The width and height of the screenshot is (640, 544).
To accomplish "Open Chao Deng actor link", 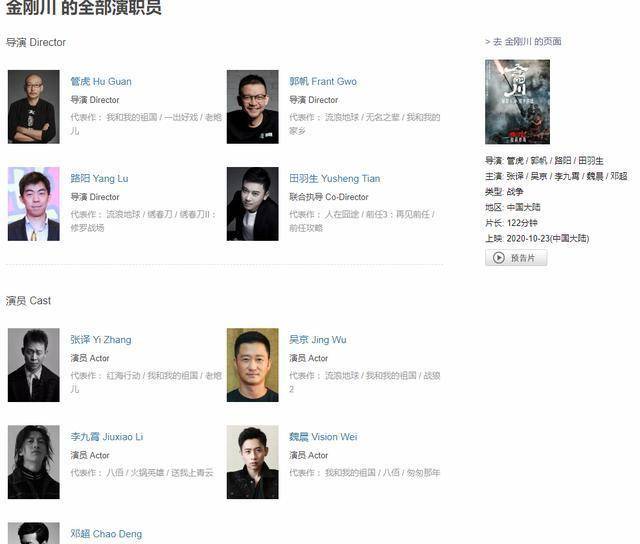I will point(106,534).
